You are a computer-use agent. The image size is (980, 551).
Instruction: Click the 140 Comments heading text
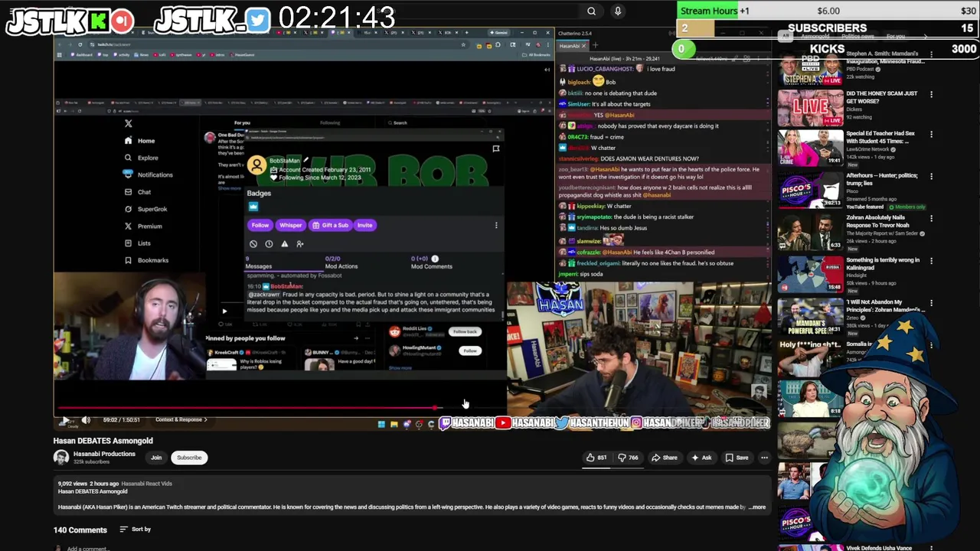point(80,530)
